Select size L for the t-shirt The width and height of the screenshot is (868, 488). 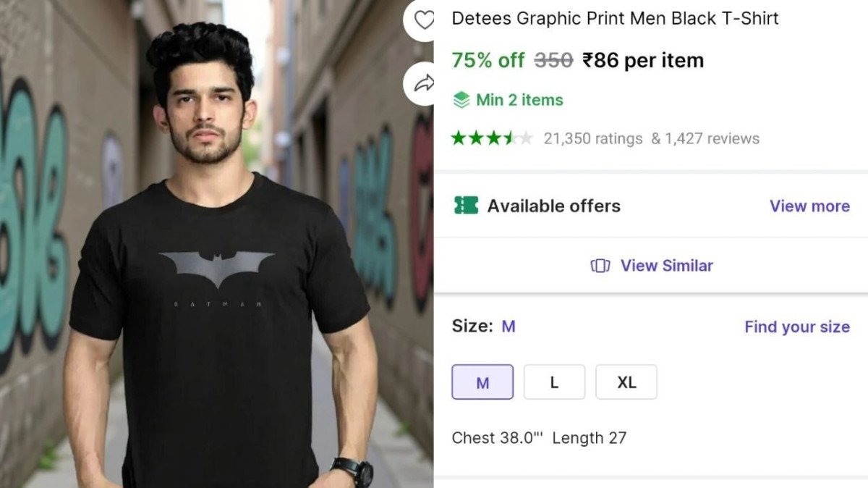pyautogui.click(x=554, y=382)
